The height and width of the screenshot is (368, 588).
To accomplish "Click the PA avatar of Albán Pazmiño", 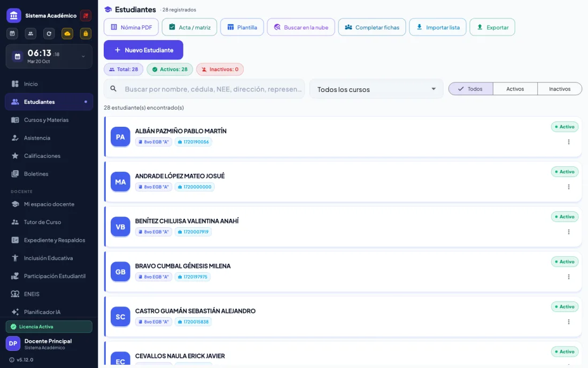I will pyautogui.click(x=120, y=137).
